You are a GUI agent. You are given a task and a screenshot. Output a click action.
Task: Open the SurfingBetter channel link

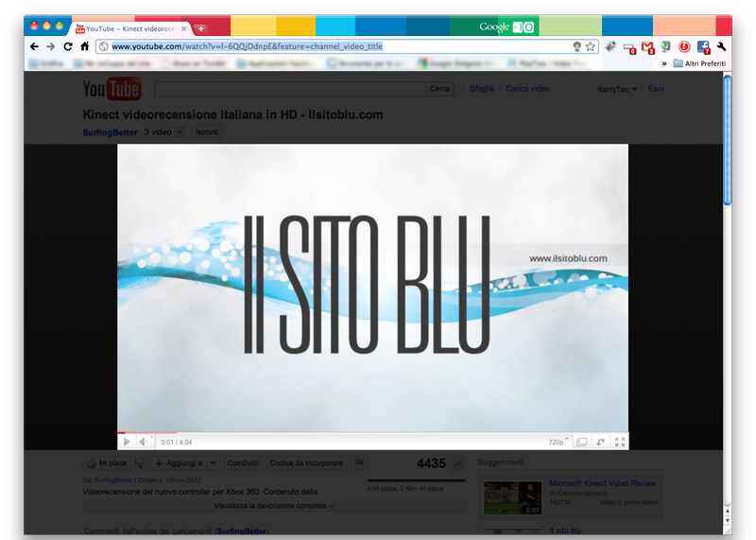[x=110, y=132]
